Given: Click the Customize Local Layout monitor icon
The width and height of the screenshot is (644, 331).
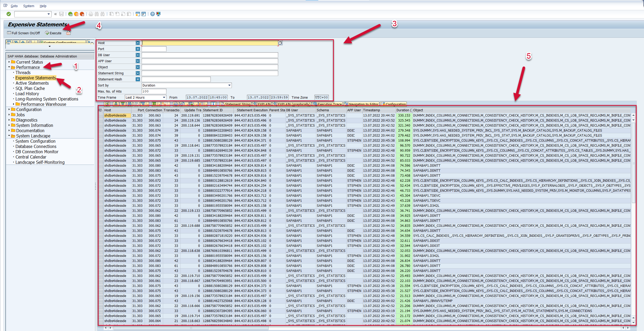Looking at the screenshot, I should pyautogui.click(x=158, y=14).
